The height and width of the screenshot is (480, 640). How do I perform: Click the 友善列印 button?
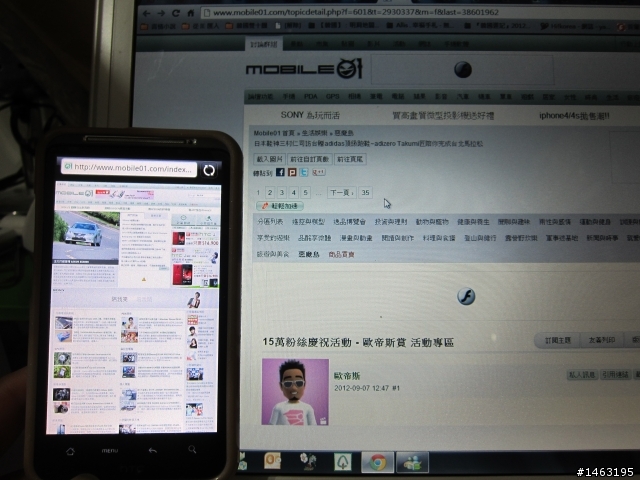(x=602, y=340)
